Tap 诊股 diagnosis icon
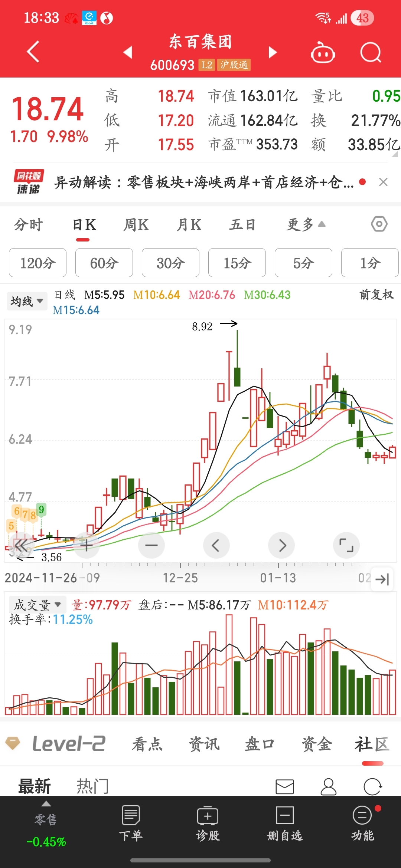 (208, 823)
